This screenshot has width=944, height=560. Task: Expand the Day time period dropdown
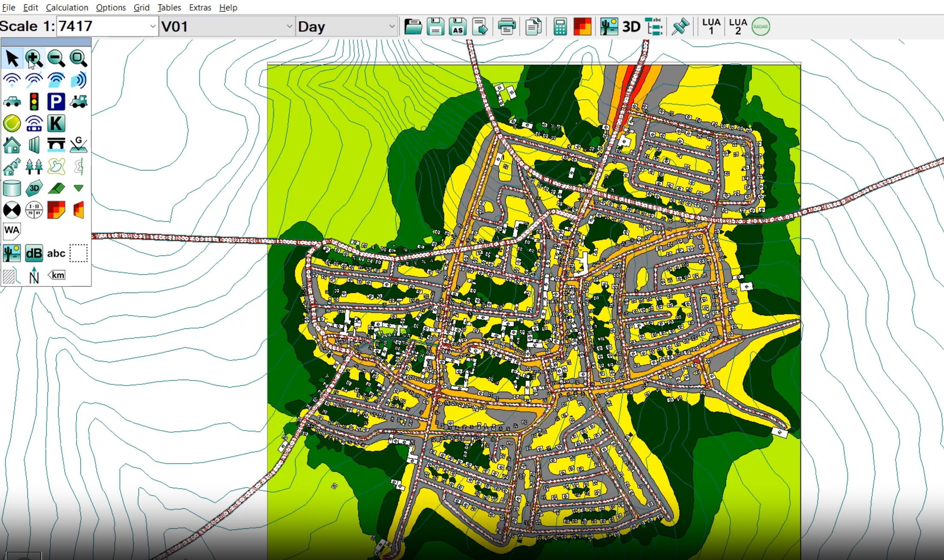click(392, 26)
